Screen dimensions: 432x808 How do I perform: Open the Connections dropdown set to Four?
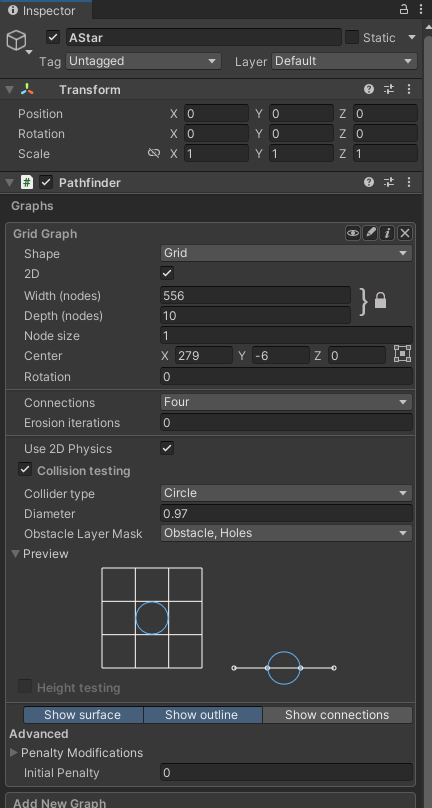[286, 401]
